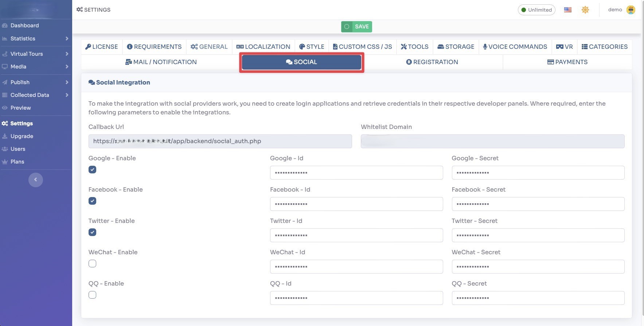Click the green SAVE button
This screenshot has width=644, height=326.
coord(356,27)
